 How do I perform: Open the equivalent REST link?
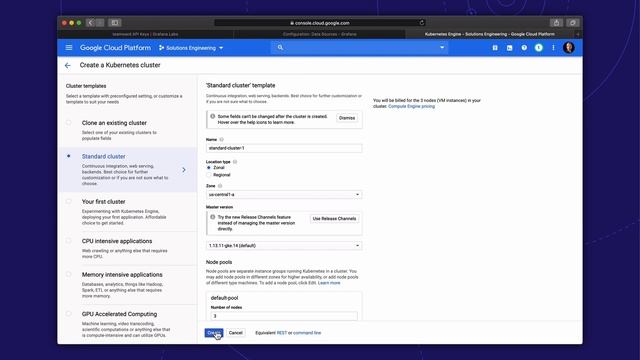(x=282, y=333)
